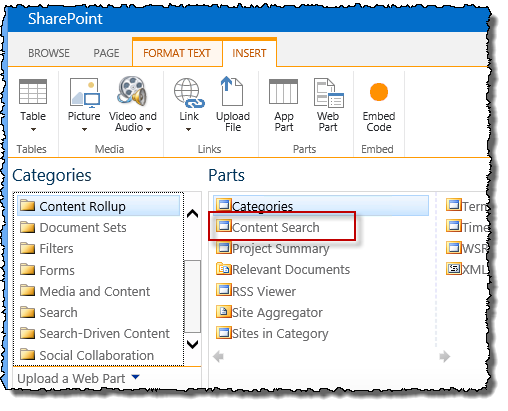508x411 pixels.
Task: Select the Filters folder icon
Action: pyautogui.click(x=27, y=248)
